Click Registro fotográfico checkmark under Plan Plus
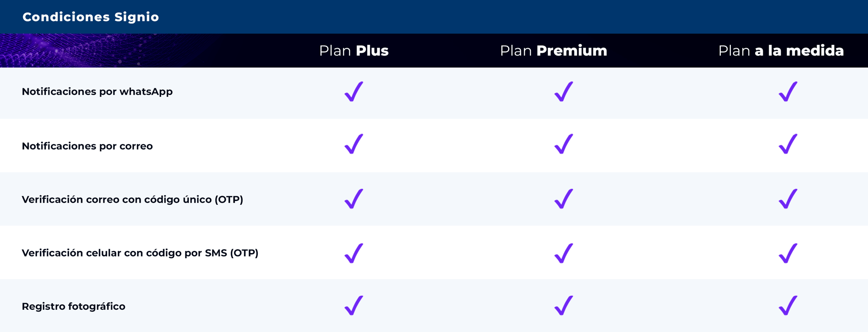Viewport: 868px width, 332px height. point(354,306)
